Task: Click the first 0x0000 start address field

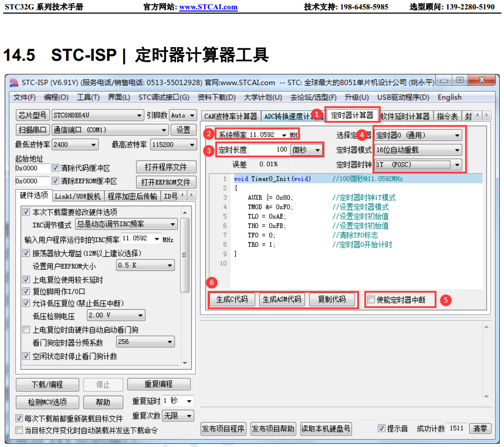Action: [32, 168]
